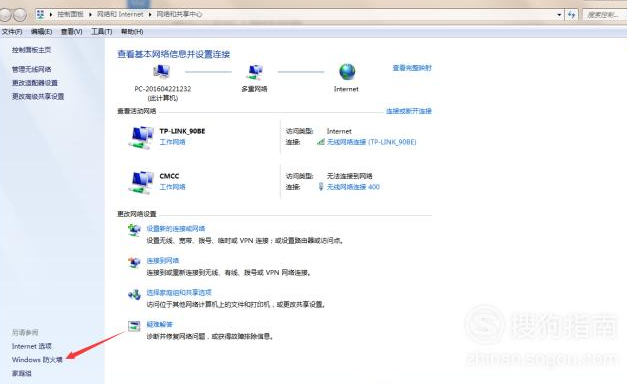Open the 查看(V) menu

pyautogui.click(x=71, y=32)
